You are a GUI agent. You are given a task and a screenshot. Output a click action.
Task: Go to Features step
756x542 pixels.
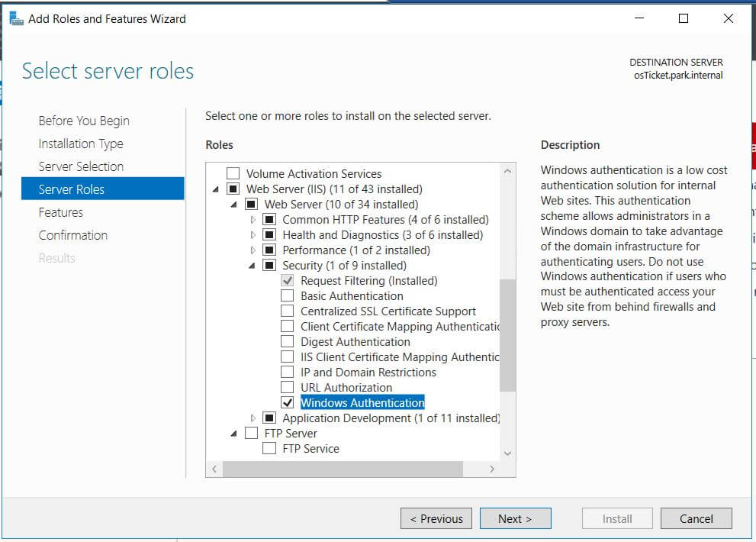click(61, 212)
